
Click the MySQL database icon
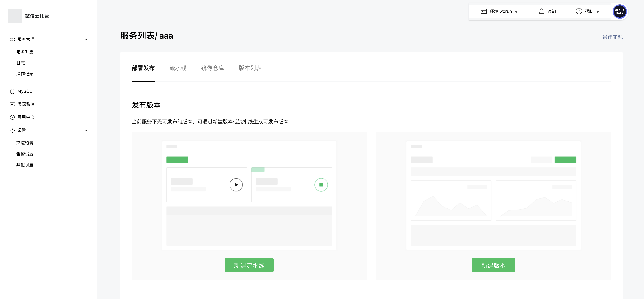click(12, 91)
